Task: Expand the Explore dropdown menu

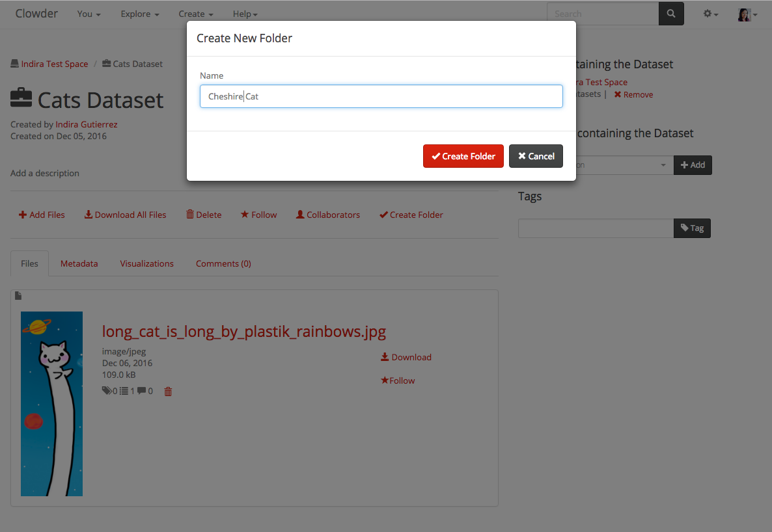Action: point(140,14)
